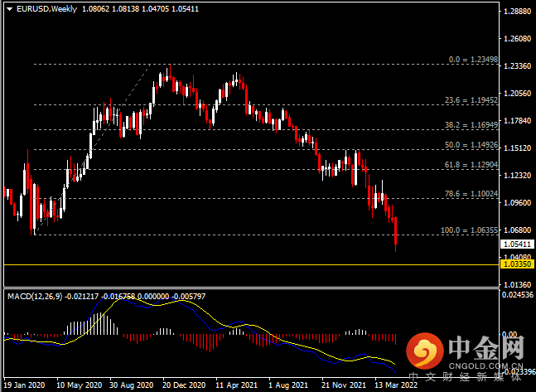536x392 pixels.
Task: Click the yellow 1.03350 price tag
Action: tap(518, 264)
